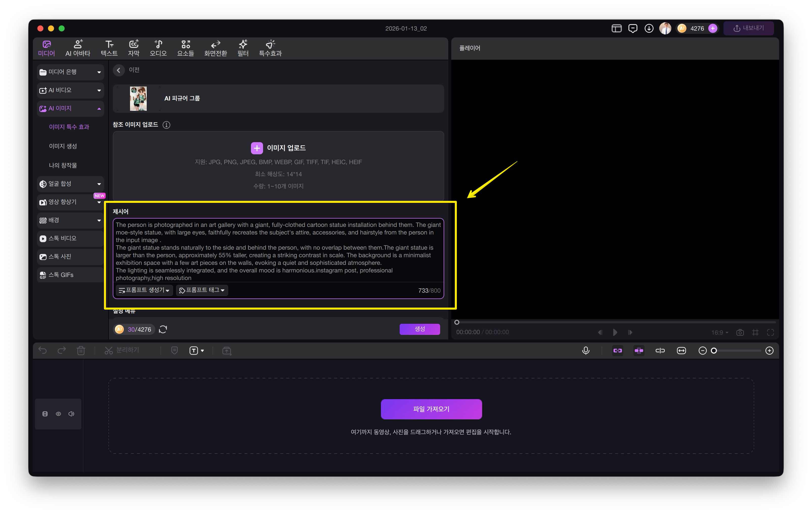This screenshot has width=812, height=514.
Task: Toggle the purple link clips button
Action: [x=617, y=350]
